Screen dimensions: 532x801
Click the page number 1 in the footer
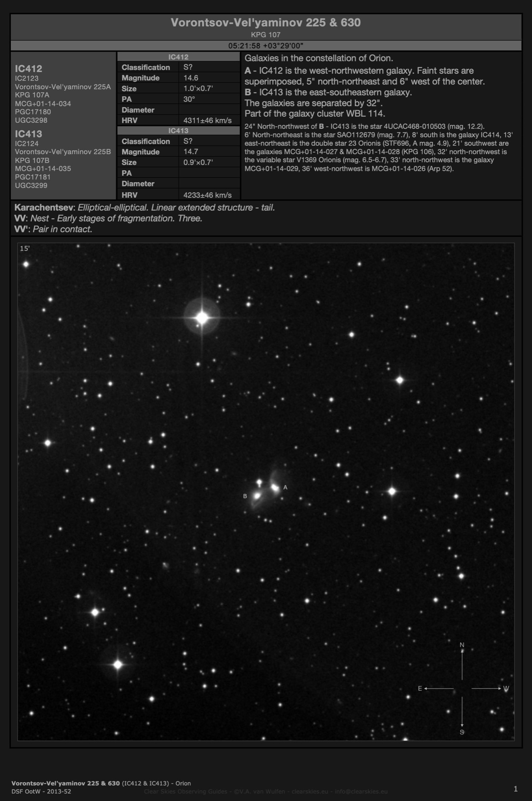(516, 789)
